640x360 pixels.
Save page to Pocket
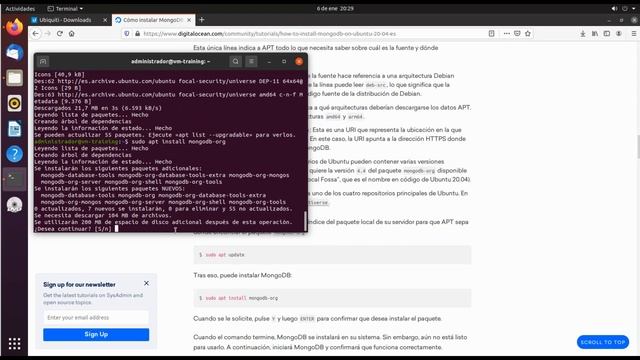coord(517,33)
